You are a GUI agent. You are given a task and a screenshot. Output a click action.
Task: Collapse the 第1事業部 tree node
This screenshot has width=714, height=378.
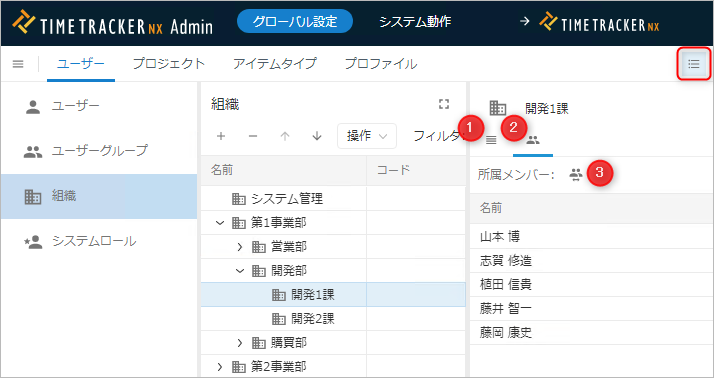pyautogui.click(x=220, y=223)
